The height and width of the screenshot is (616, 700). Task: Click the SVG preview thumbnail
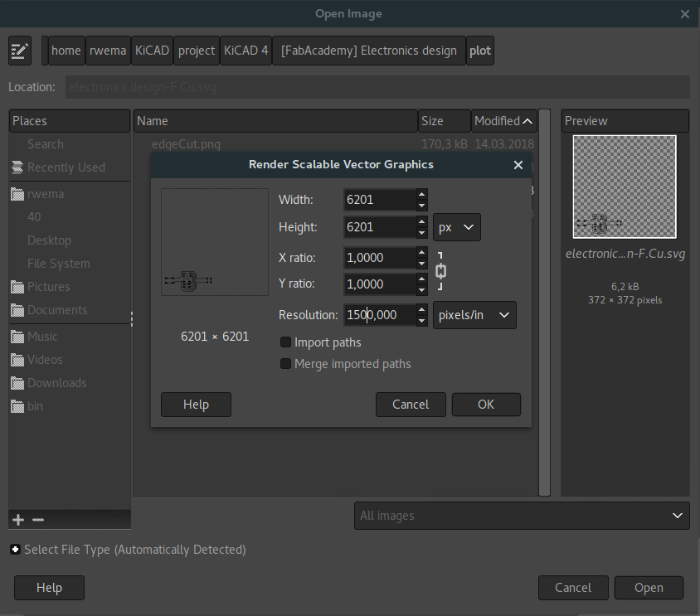tap(625, 186)
